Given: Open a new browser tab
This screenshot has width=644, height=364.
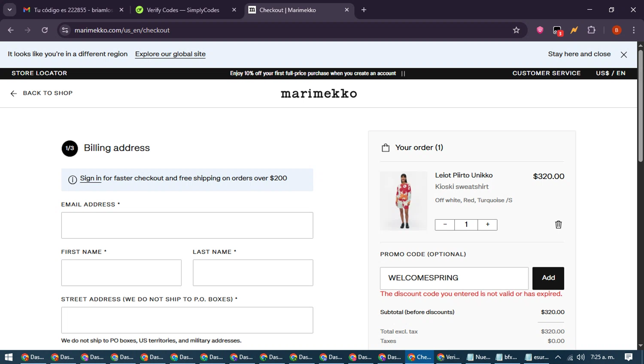Looking at the screenshot, I should coord(364,9).
